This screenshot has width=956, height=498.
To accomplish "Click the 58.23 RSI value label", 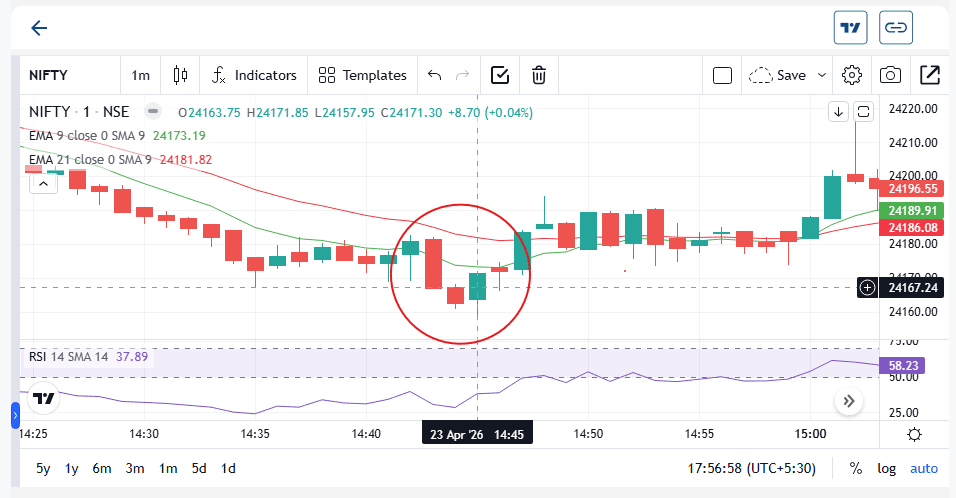I will 902,366.
